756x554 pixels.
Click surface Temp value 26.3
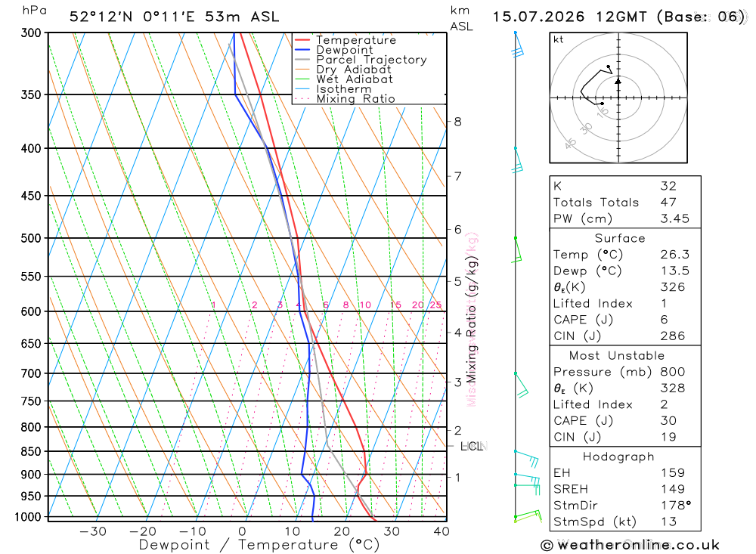click(675, 255)
